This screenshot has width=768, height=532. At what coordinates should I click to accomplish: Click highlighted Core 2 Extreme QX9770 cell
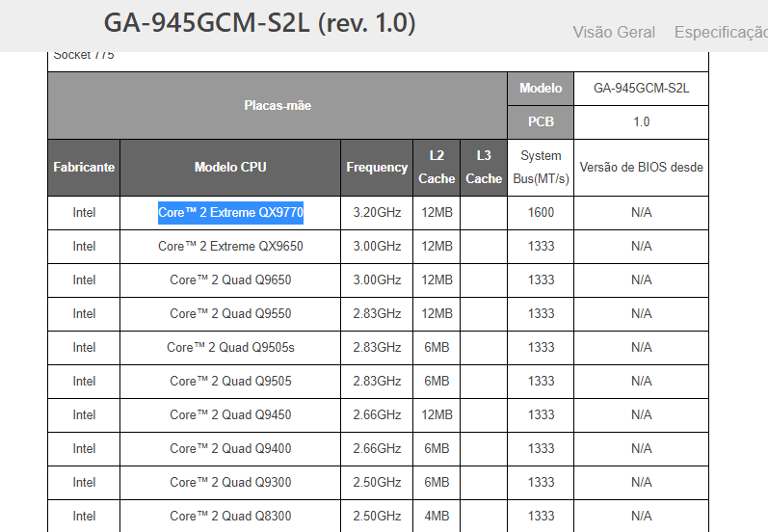coord(230,213)
